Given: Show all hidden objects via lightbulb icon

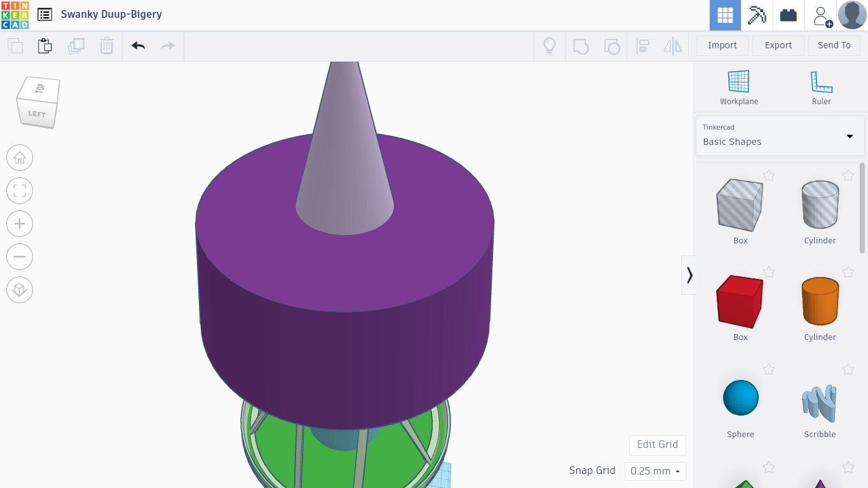Looking at the screenshot, I should point(550,46).
